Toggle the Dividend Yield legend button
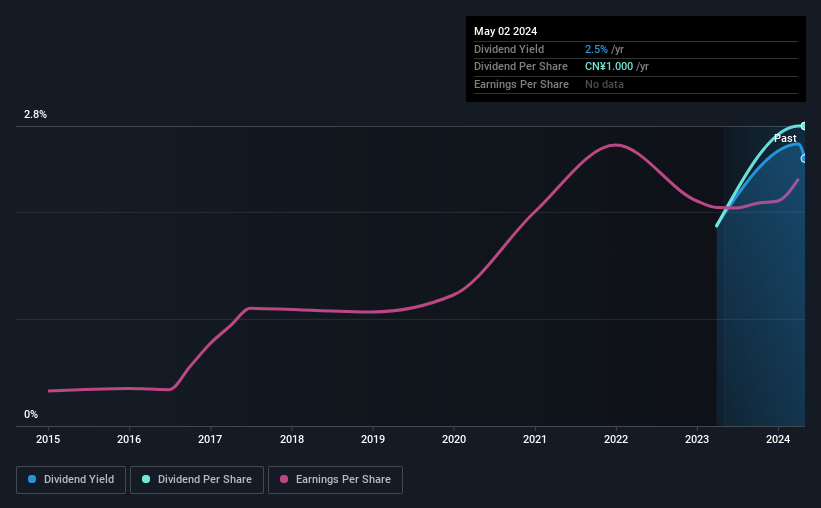The width and height of the screenshot is (821, 508). tap(71, 480)
